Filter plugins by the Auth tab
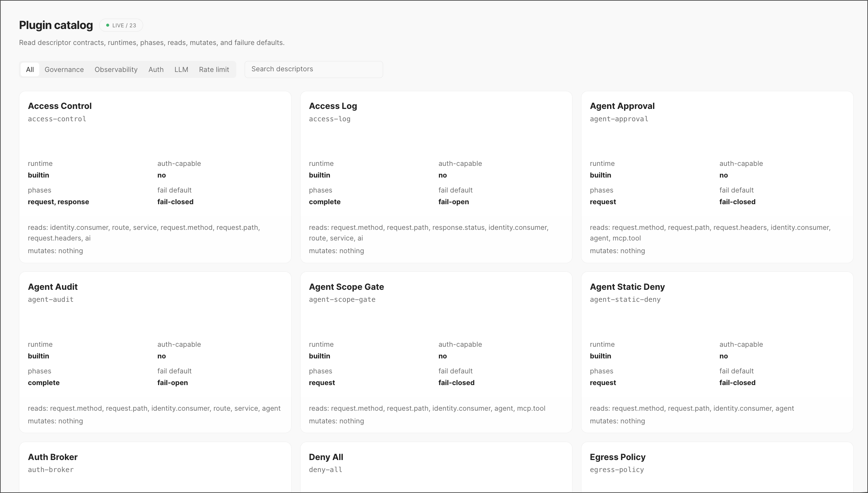 click(156, 69)
